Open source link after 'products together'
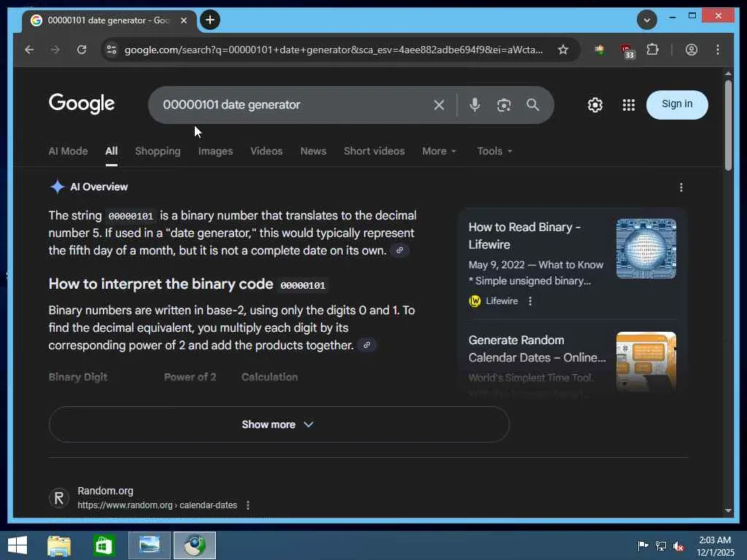Viewport: 747px width, 560px height. (x=367, y=345)
